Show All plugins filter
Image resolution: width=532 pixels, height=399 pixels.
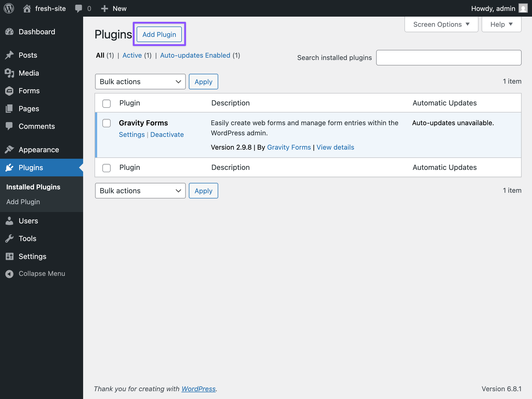point(100,55)
